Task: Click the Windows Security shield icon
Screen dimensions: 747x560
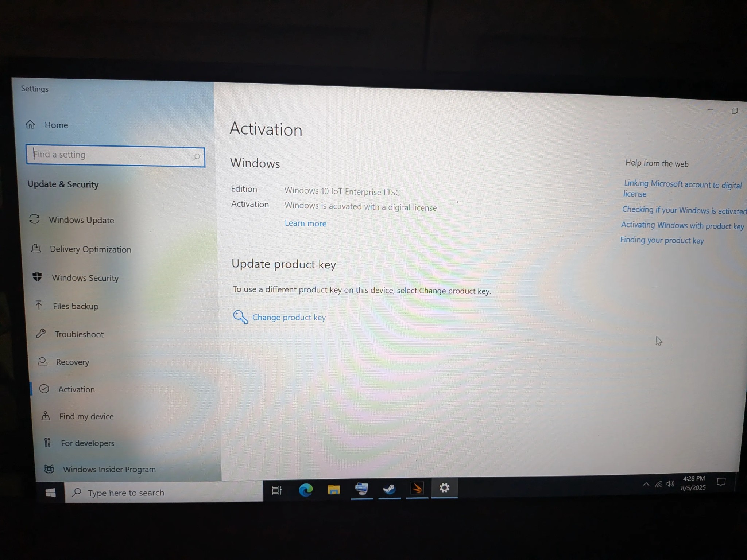Action: click(x=37, y=277)
